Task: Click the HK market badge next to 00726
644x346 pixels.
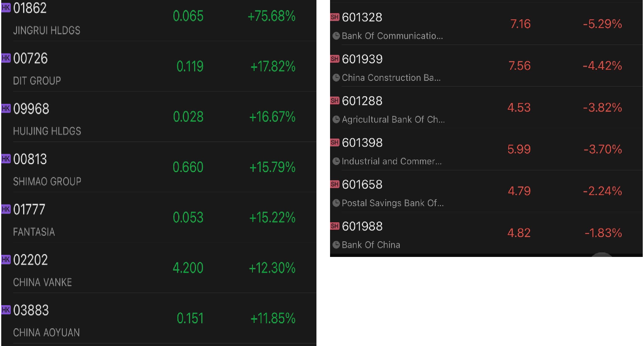Action: 6,58
